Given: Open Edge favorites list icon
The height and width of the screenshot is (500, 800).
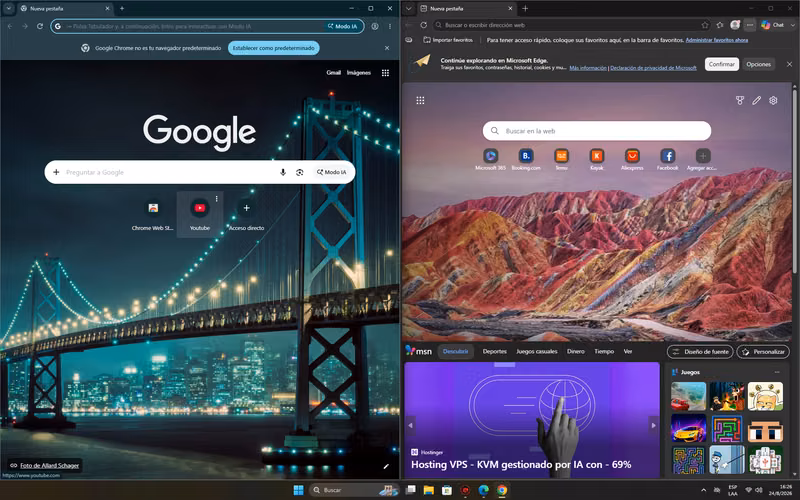Looking at the screenshot, I should [x=720, y=25].
